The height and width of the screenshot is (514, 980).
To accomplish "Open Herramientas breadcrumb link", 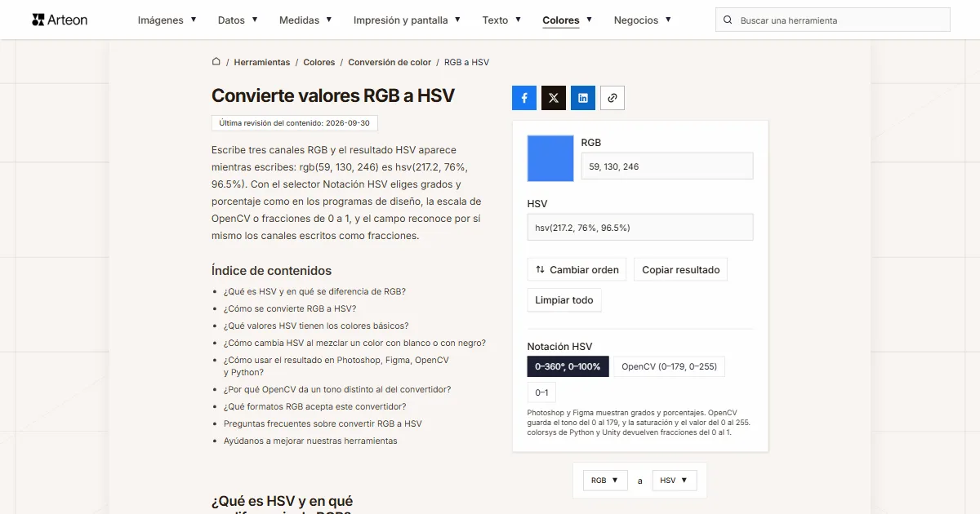I will pos(262,62).
